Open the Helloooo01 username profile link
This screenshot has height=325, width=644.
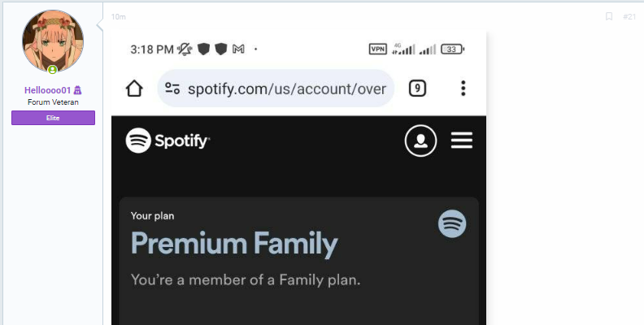click(x=48, y=90)
